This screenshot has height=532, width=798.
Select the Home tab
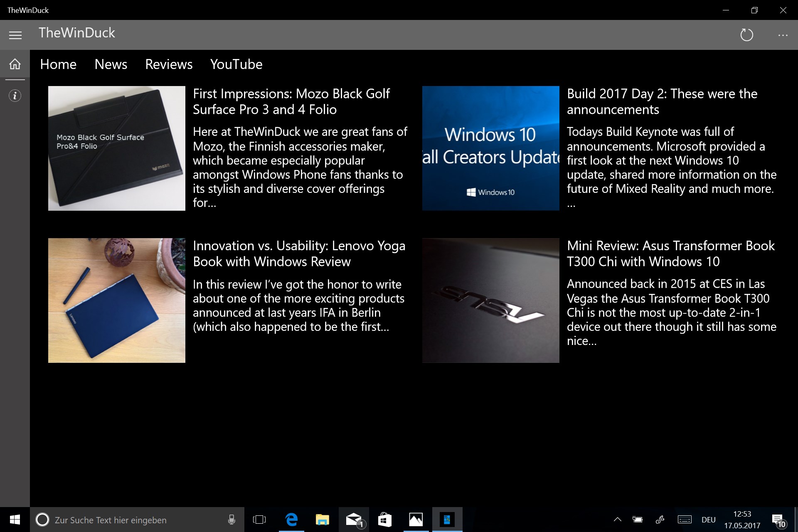click(58, 64)
